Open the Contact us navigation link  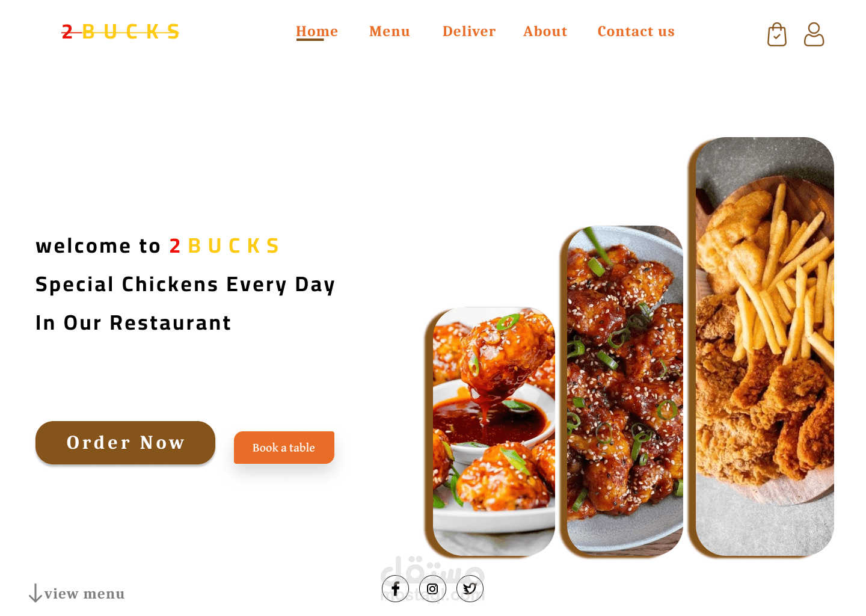point(636,31)
